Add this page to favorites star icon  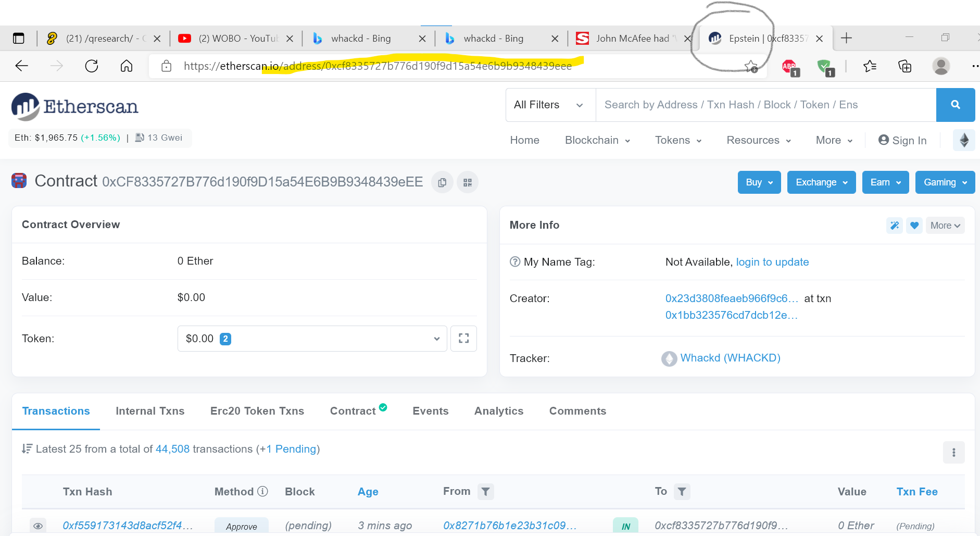pyautogui.click(x=751, y=66)
